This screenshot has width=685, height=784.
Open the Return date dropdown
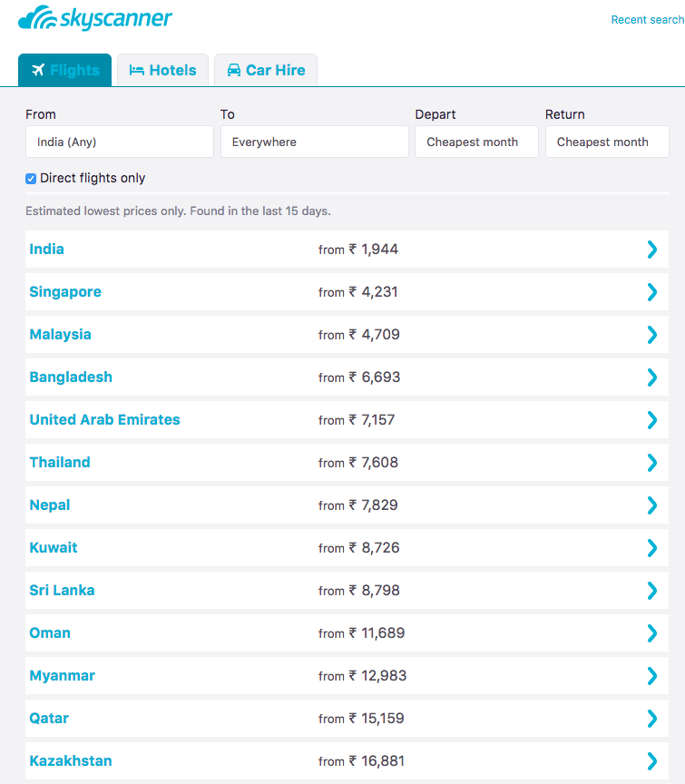point(607,142)
